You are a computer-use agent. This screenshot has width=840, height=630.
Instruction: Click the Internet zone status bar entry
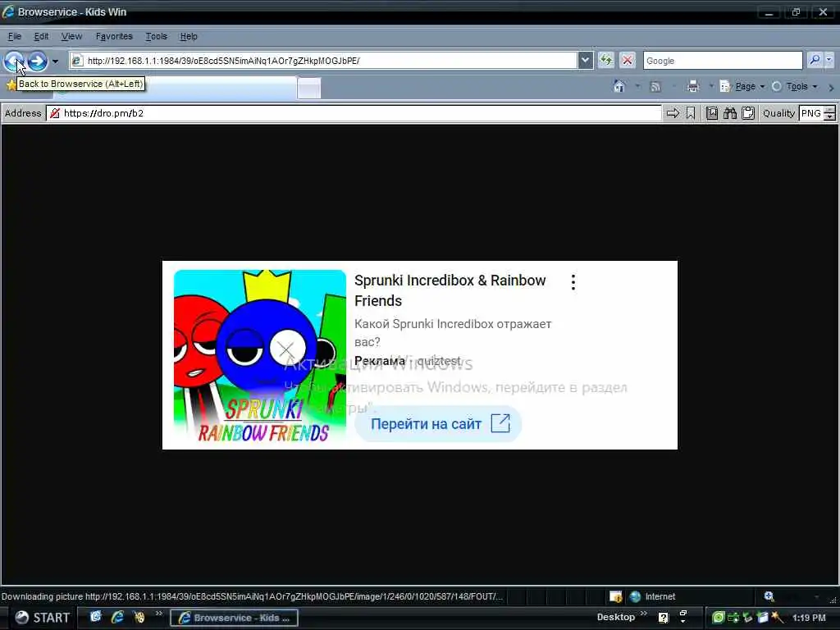point(652,596)
